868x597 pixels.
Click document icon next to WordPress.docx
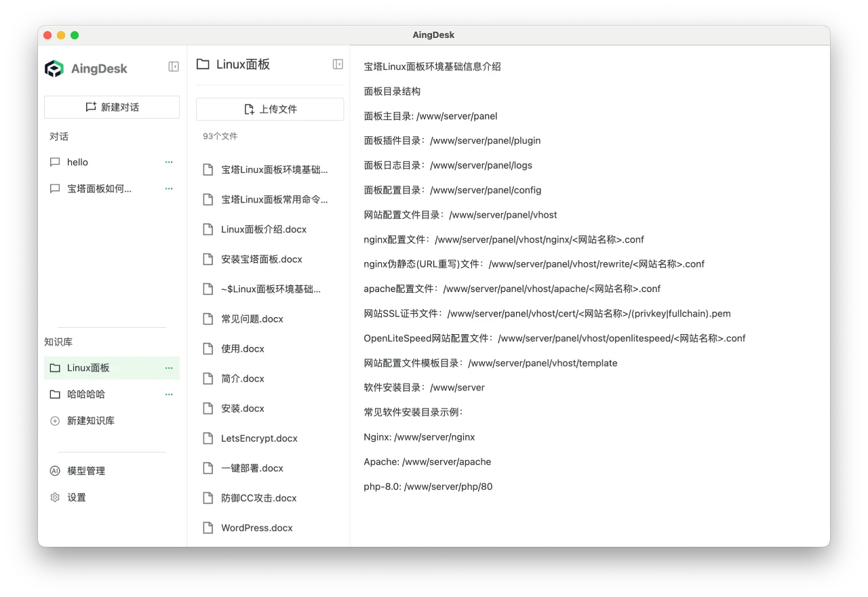point(208,527)
